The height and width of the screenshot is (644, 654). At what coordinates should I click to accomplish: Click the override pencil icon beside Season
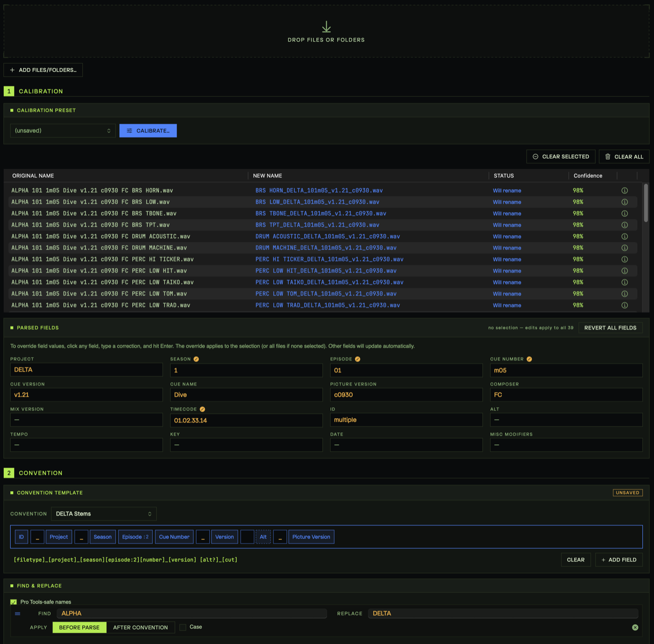coord(196,359)
